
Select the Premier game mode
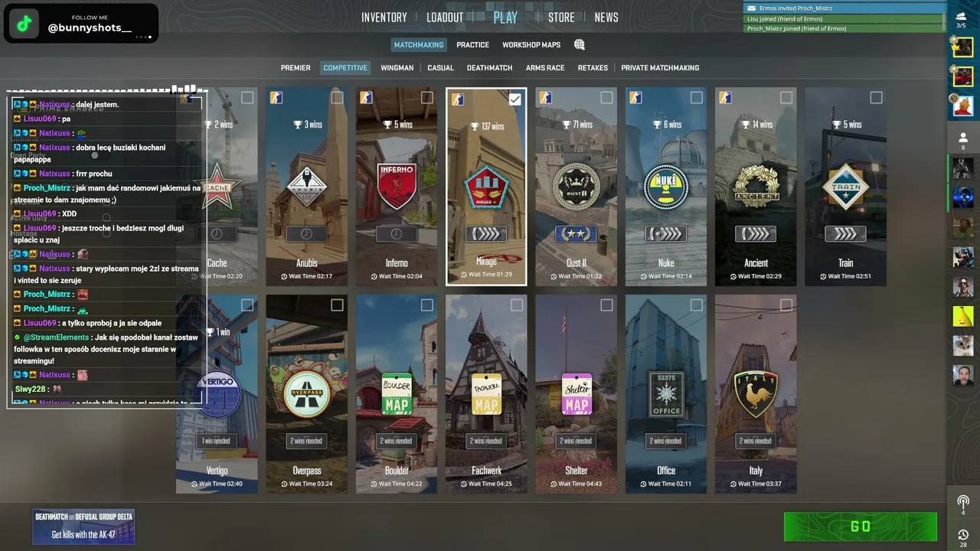coord(296,68)
